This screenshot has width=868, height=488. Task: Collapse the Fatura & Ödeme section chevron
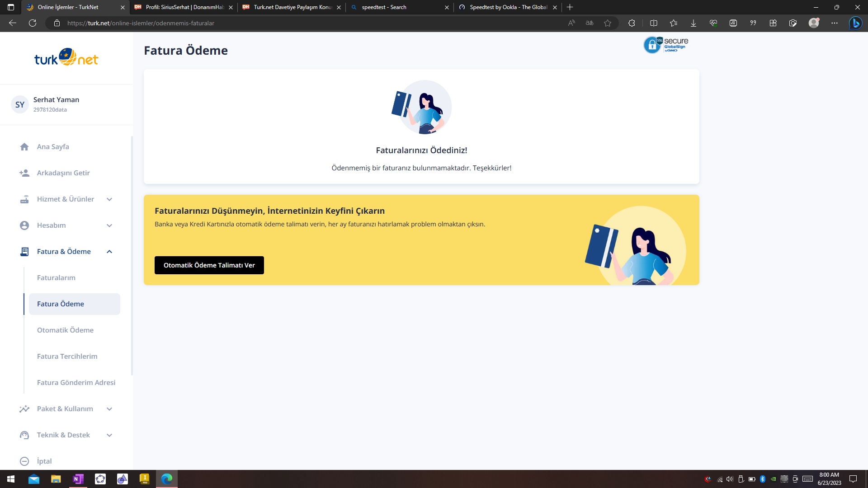(109, 252)
